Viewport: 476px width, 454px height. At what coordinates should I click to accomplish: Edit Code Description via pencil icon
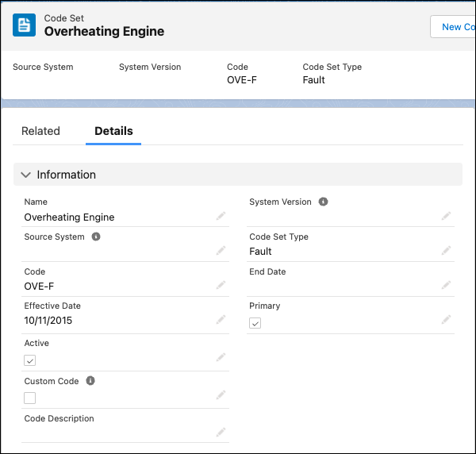[x=221, y=433]
